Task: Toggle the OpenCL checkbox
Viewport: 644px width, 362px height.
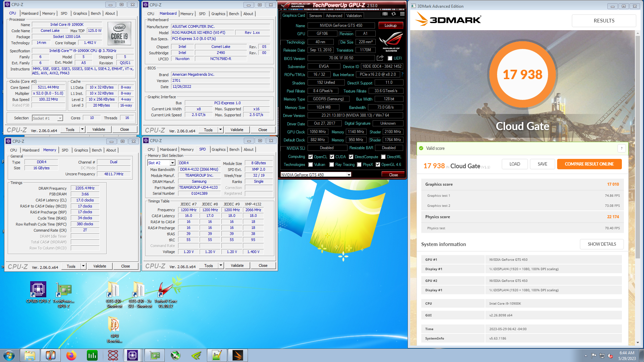Action: pyautogui.click(x=310, y=157)
